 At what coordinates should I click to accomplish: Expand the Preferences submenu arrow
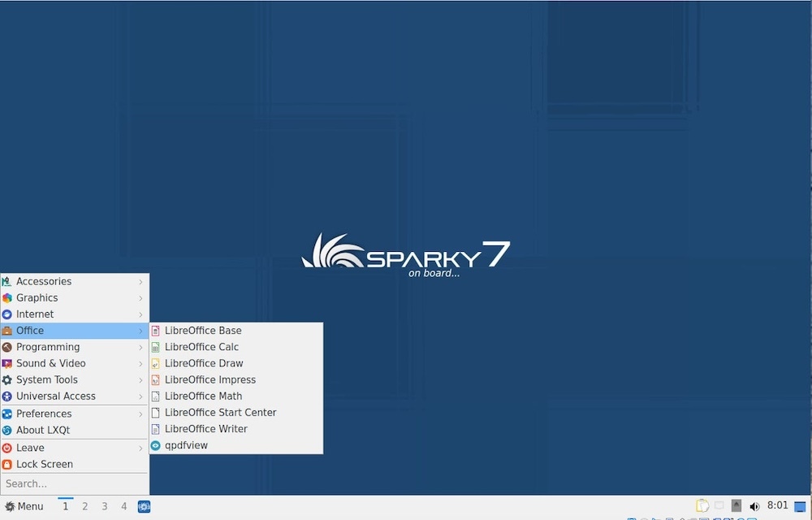point(140,414)
